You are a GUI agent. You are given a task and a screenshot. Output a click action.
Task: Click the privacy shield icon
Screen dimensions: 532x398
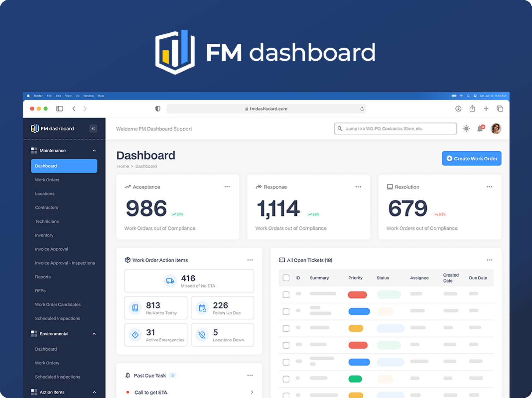pyautogui.click(x=158, y=109)
